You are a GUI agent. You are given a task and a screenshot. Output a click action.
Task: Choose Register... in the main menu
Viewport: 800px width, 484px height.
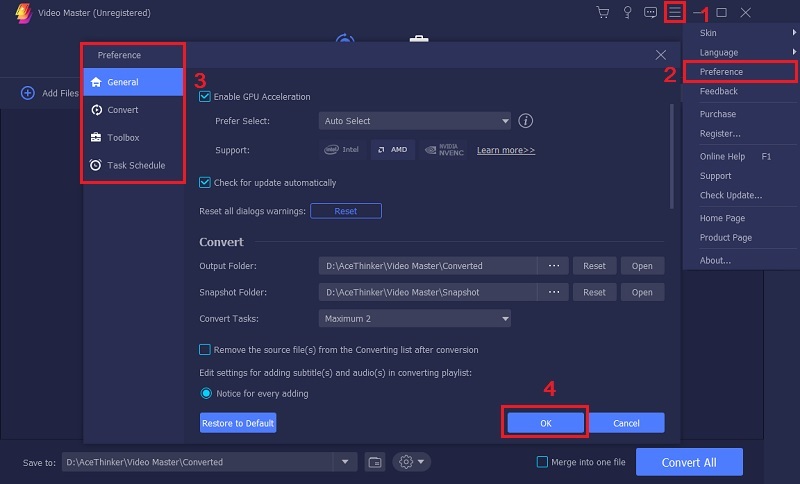click(740, 134)
